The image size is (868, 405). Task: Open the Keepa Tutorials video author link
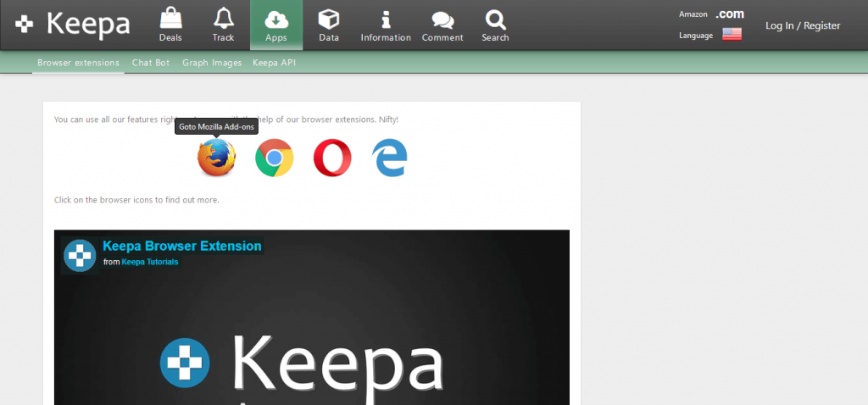pyautogui.click(x=150, y=263)
